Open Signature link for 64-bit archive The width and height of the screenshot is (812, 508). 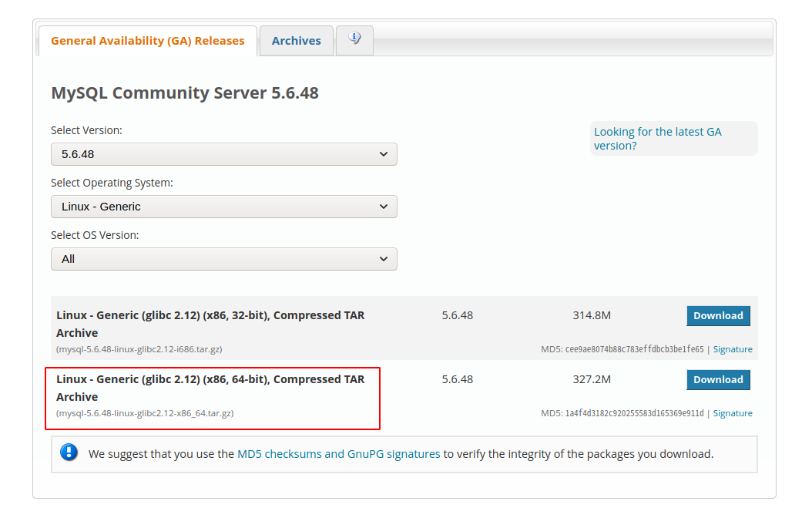tap(733, 413)
